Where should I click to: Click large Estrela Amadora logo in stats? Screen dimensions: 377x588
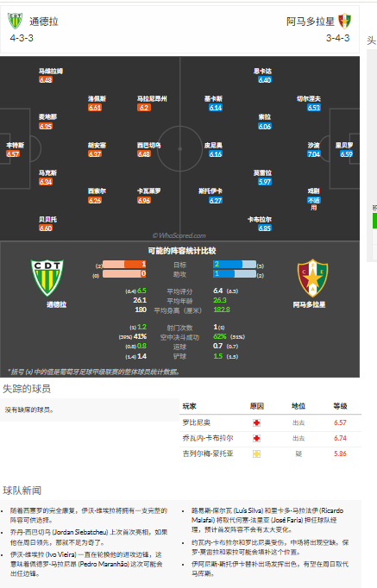coord(312,278)
